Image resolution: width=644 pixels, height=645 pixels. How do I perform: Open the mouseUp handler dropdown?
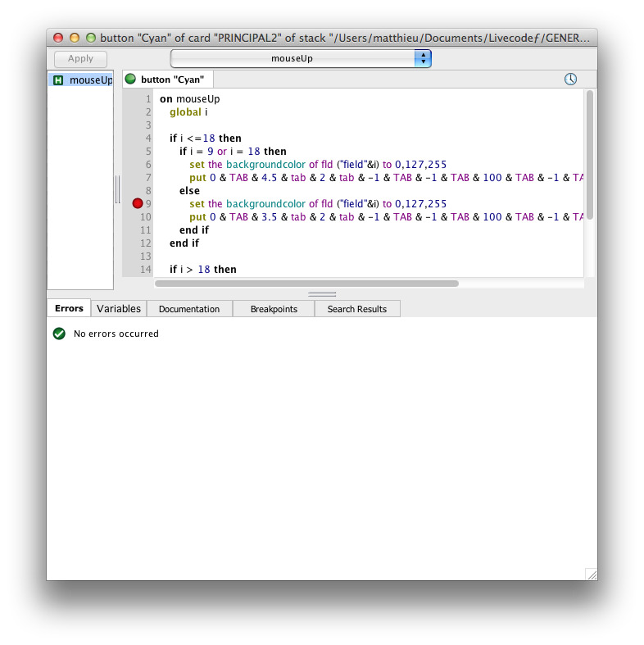(x=300, y=59)
